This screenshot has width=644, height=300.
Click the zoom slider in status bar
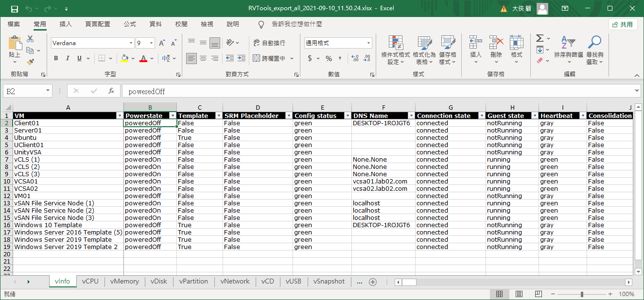[581, 294]
